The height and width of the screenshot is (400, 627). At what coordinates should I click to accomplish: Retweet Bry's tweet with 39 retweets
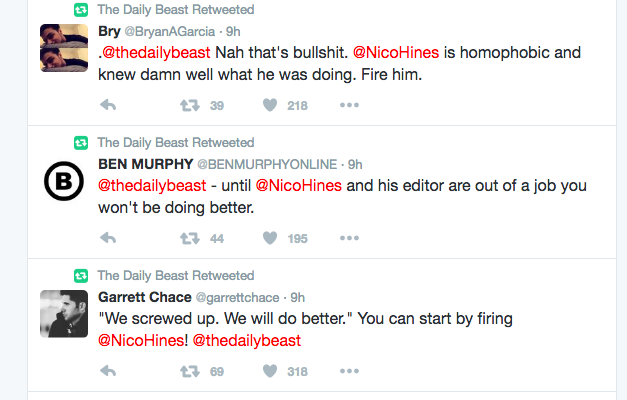[x=188, y=105]
